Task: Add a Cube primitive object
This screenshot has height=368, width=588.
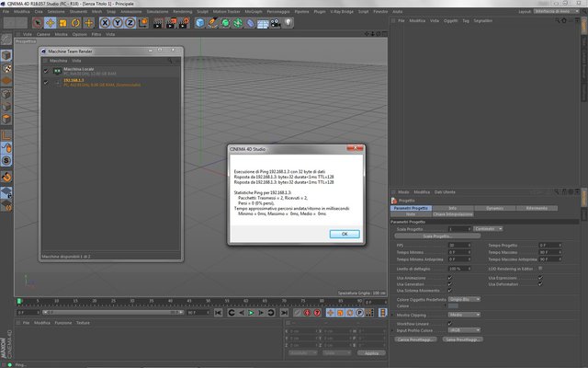Action: click(x=200, y=23)
